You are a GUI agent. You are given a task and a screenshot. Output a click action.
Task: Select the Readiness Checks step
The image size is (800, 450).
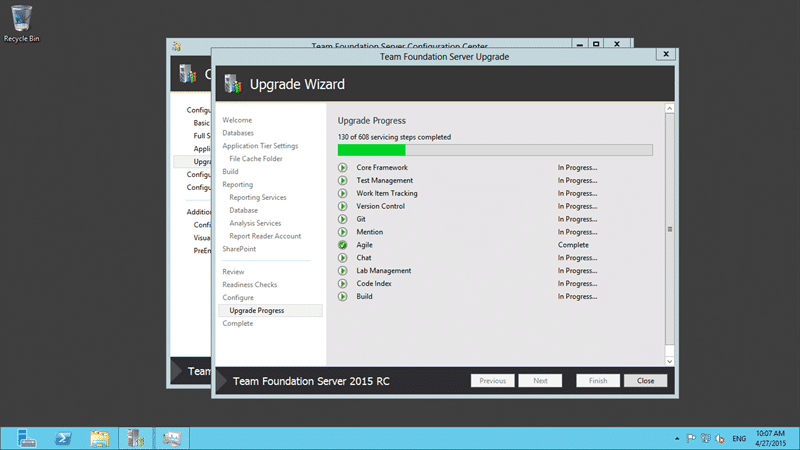point(249,285)
